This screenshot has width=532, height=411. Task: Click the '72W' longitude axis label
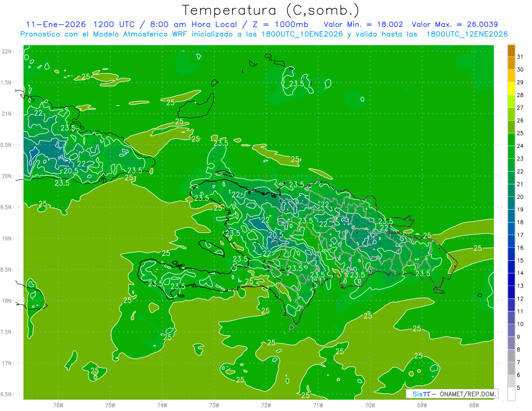[x=266, y=405]
